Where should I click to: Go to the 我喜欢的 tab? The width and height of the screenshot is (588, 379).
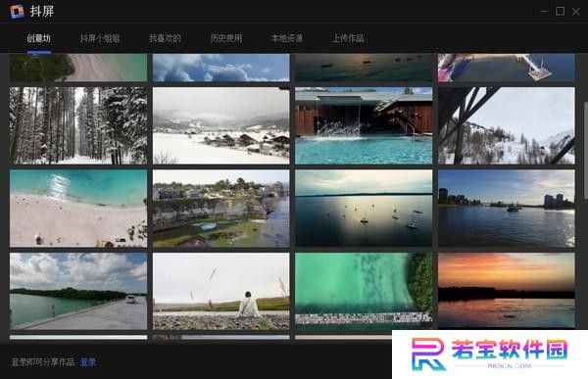165,38
